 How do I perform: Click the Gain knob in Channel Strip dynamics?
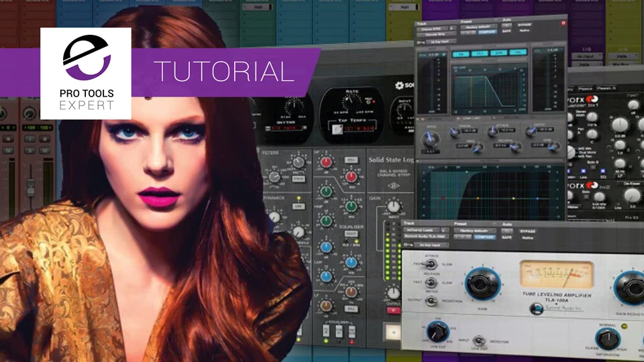[x=554, y=147]
